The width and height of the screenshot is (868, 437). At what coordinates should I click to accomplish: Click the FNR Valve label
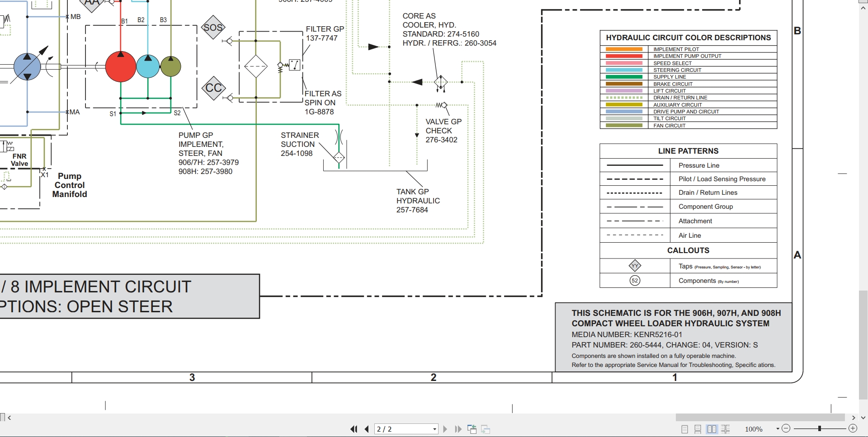point(19,160)
